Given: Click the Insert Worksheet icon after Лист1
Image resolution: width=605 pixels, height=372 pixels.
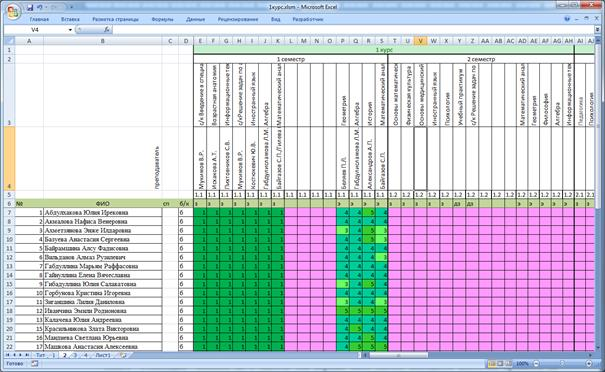Looking at the screenshot, I should (123, 355).
